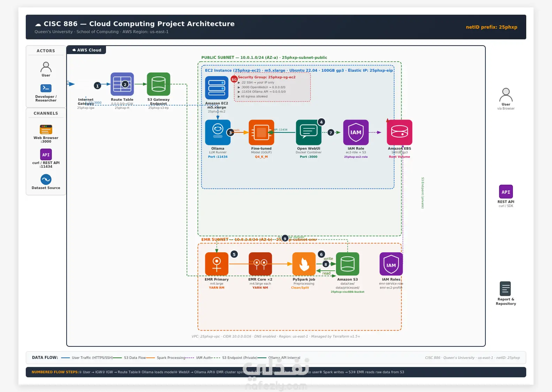Click the 'Q4_K_M' model label
This screenshot has width=552, height=392.
click(x=261, y=157)
